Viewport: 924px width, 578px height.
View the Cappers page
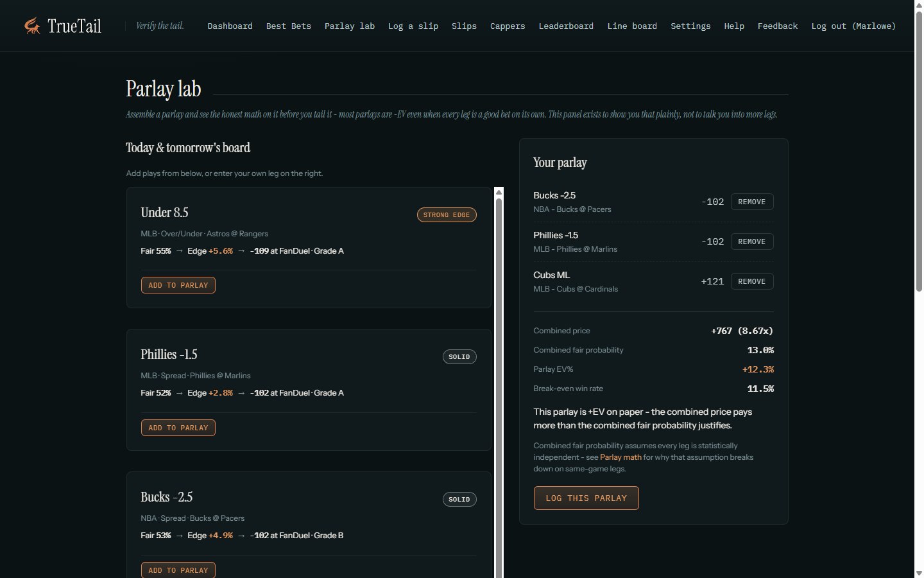[508, 26]
